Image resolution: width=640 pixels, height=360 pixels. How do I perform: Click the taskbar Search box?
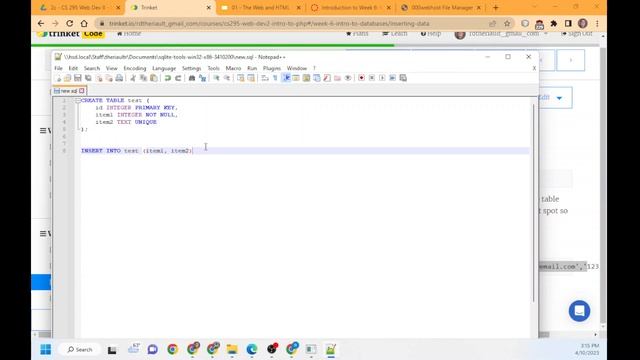(x=79, y=349)
